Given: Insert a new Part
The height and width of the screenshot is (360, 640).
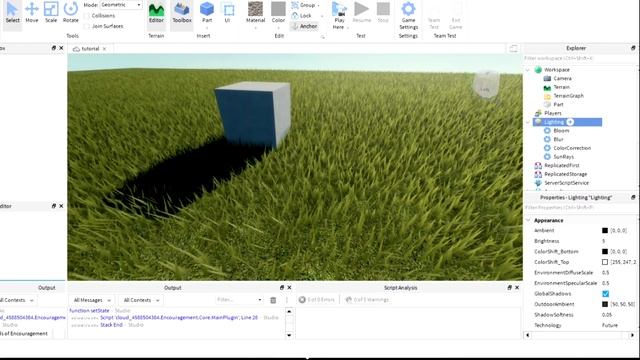Looking at the screenshot, I should click(x=207, y=13).
